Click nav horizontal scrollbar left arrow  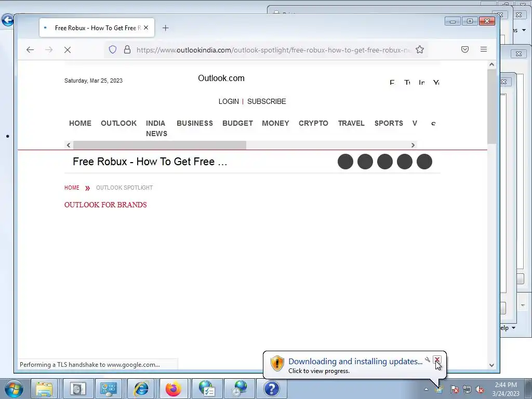69,145
